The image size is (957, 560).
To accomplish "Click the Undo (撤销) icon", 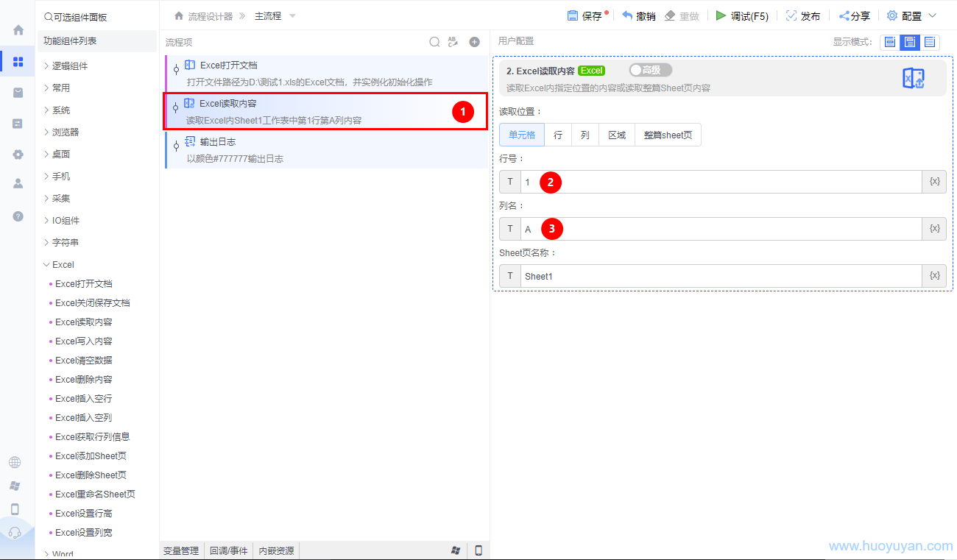I will pos(627,15).
